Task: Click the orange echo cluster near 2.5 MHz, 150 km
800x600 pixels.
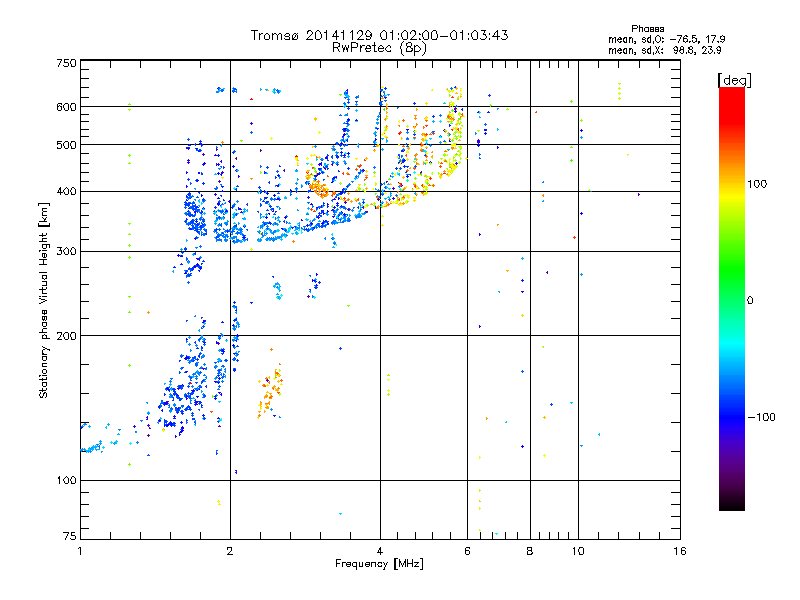Action: (x=270, y=390)
